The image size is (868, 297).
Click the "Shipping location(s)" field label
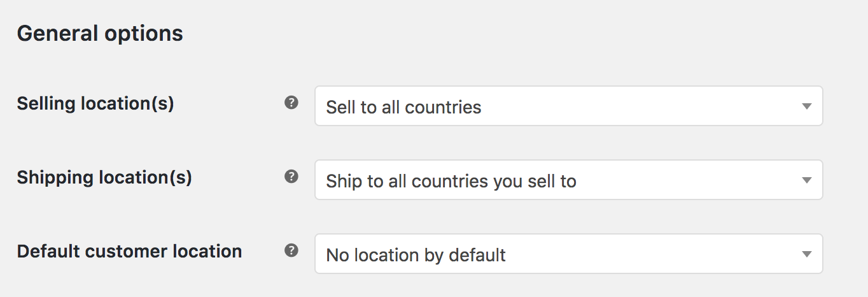click(x=104, y=177)
